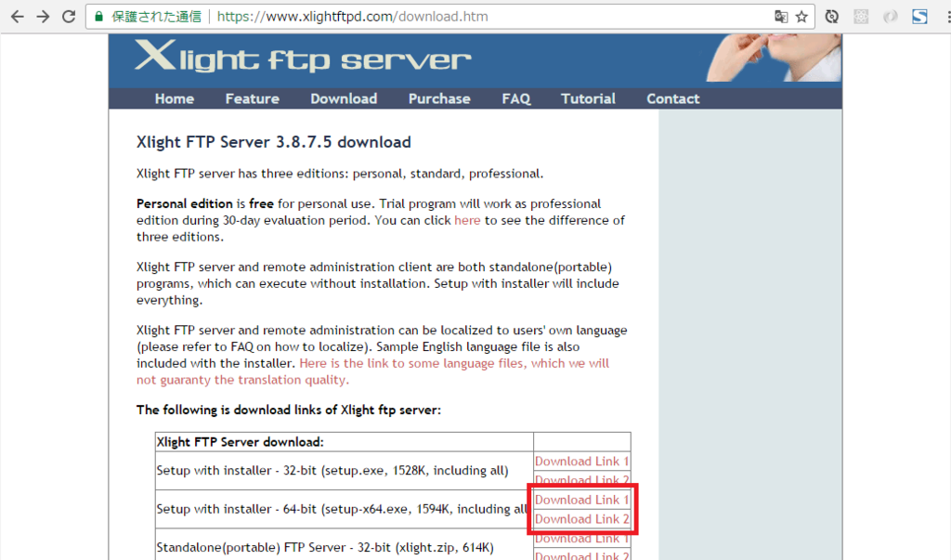Open the Tutorial menu item
Viewport: 951px width, 560px height.
coord(588,98)
